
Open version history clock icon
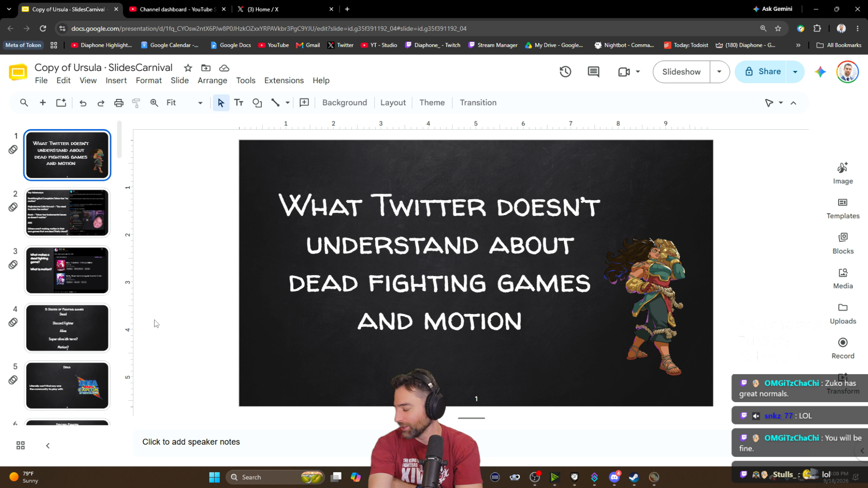point(565,72)
